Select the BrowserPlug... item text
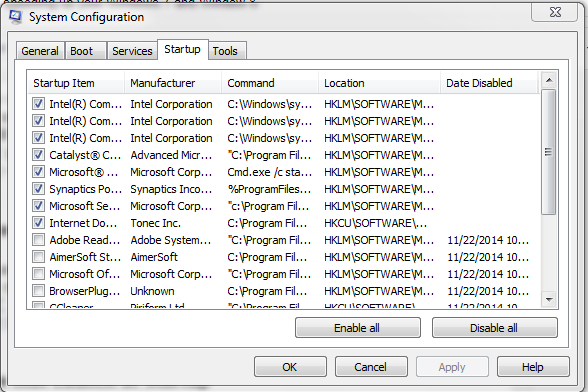Image resolution: width=588 pixels, height=392 pixels. pyautogui.click(x=85, y=291)
